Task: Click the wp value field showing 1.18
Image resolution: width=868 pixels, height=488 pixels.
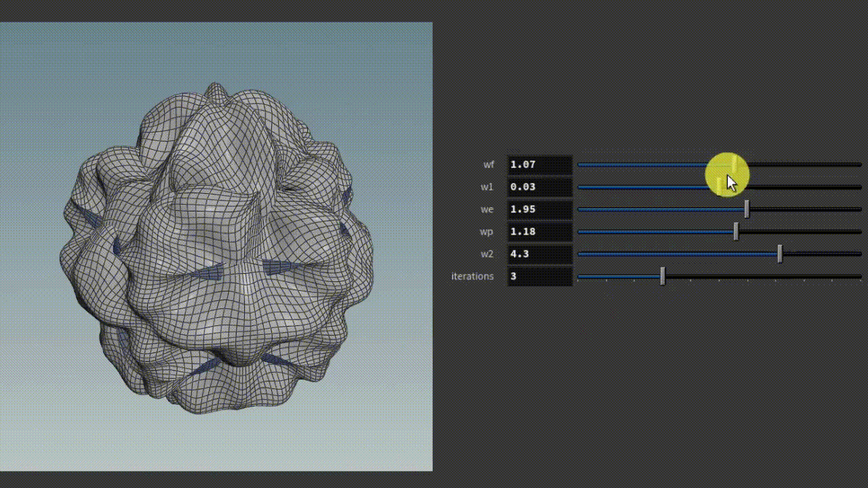Action: coord(540,232)
